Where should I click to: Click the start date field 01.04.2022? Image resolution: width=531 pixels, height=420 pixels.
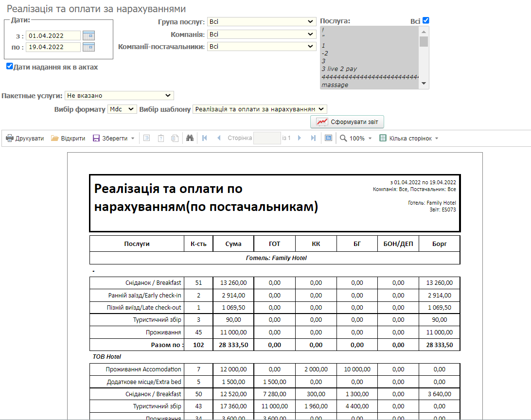tap(53, 35)
